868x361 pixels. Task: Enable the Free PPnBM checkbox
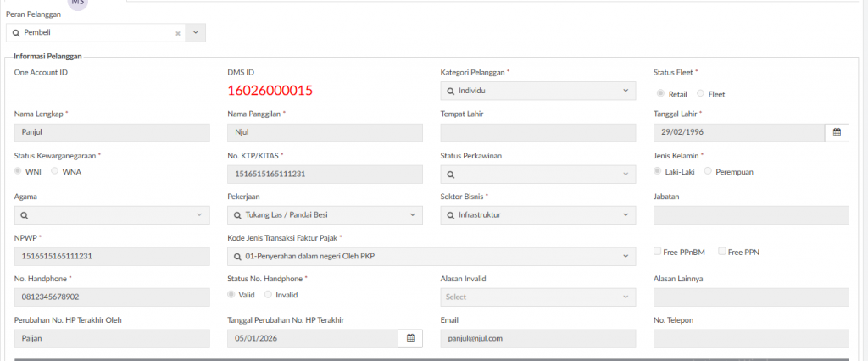658,252
